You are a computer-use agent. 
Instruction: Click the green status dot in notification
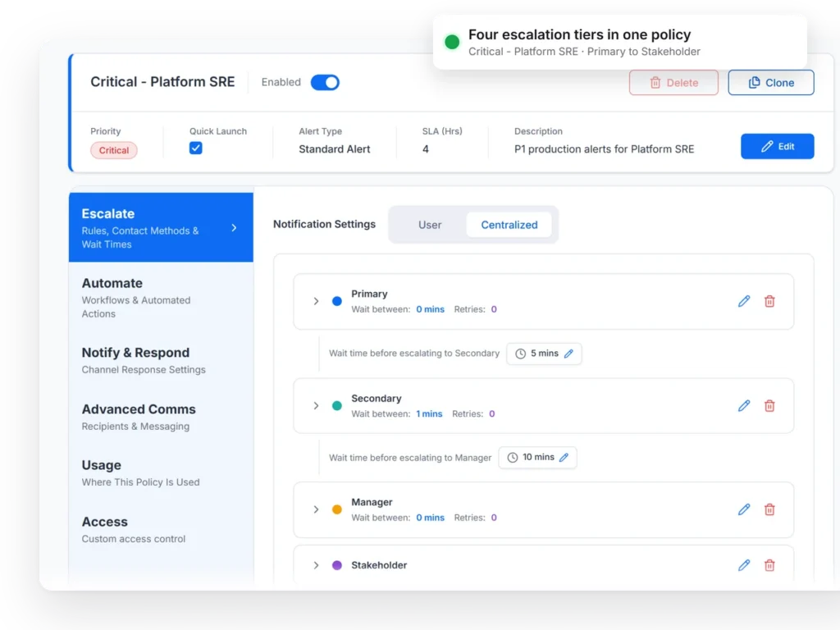tap(452, 42)
